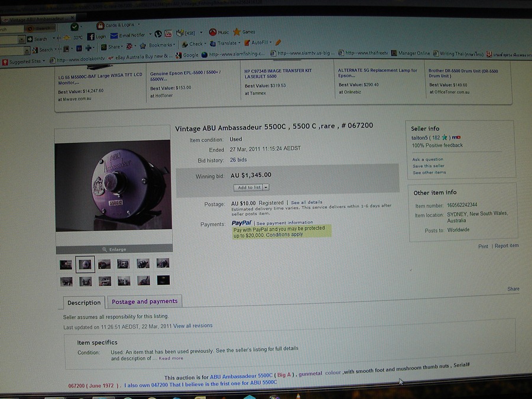
Task: Click the main purple reel photo
Action: pyautogui.click(x=113, y=186)
